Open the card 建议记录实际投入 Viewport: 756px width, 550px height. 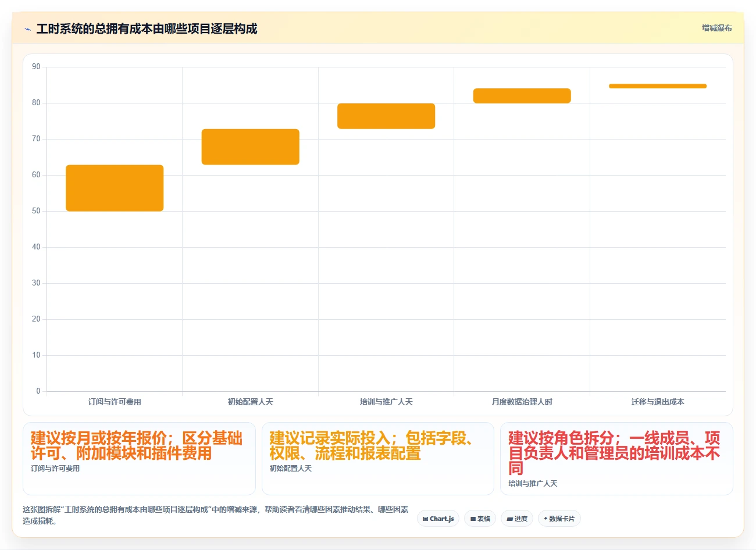point(378,459)
